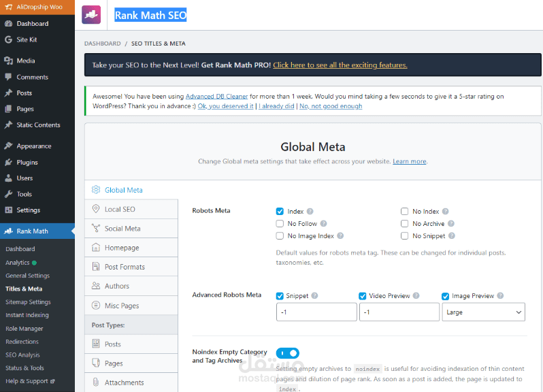Image resolution: width=543 pixels, height=392 pixels.
Task: Click the Settings sliders icon
Action: pyautogui.click(x=9, y=210)
